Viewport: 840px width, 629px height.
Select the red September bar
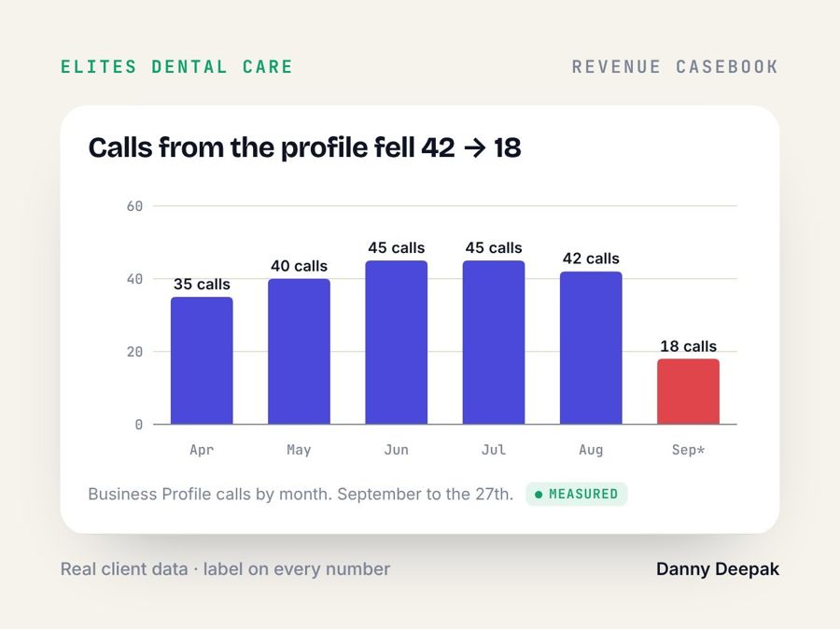coord(689,392)
